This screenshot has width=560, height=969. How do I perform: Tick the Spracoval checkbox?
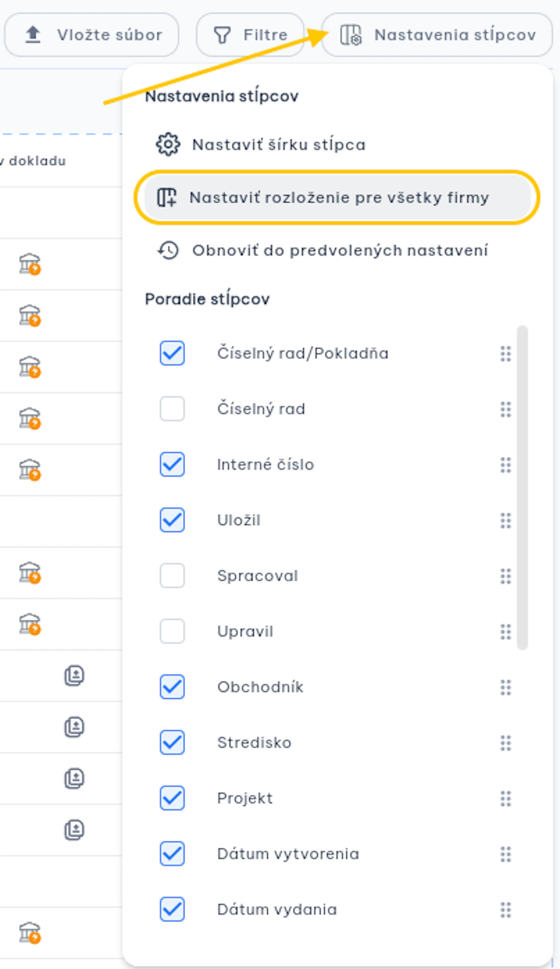coord(172,576)
